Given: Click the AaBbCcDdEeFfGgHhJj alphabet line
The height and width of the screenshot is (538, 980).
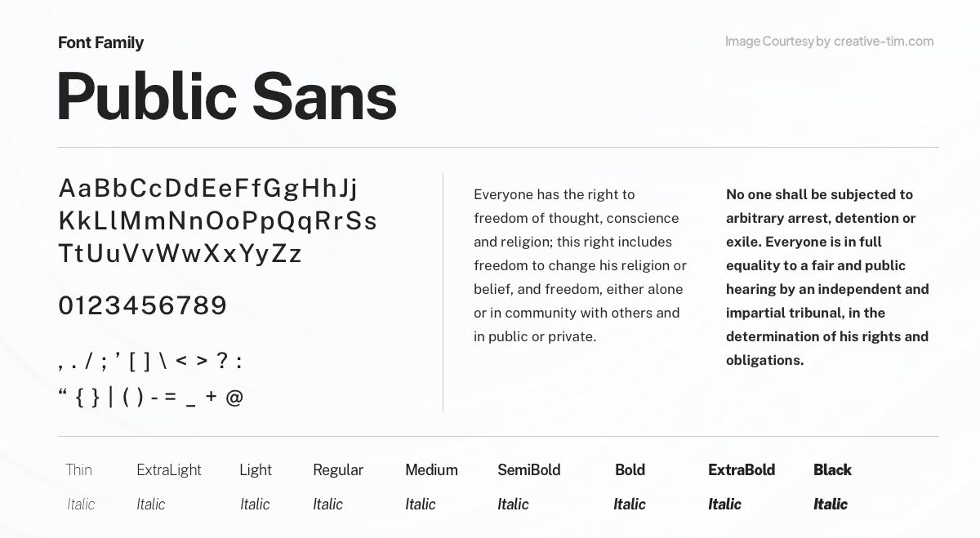Looking at the screenshot, I should pyautogui.click(x=208, y=189).
